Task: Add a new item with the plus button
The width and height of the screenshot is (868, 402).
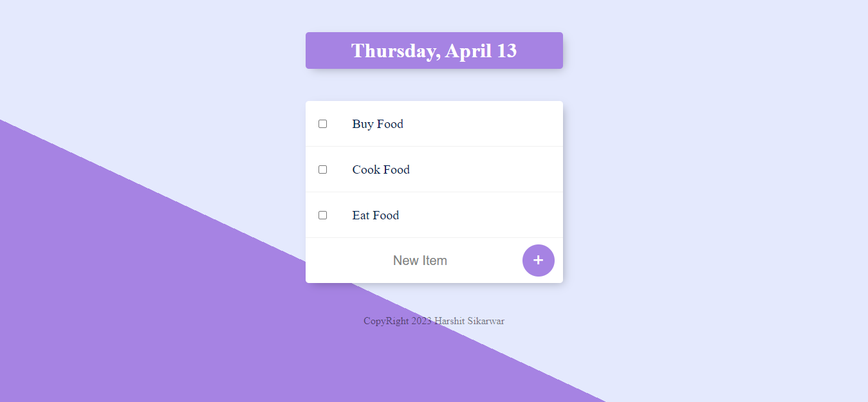Action: pos(538,260)
